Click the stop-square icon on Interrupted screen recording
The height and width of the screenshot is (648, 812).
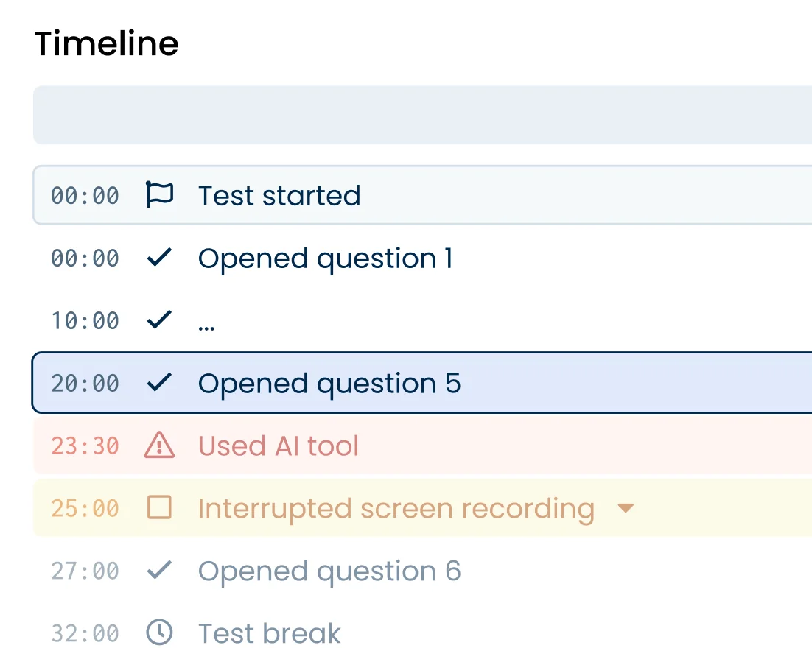tap(159, 508)
